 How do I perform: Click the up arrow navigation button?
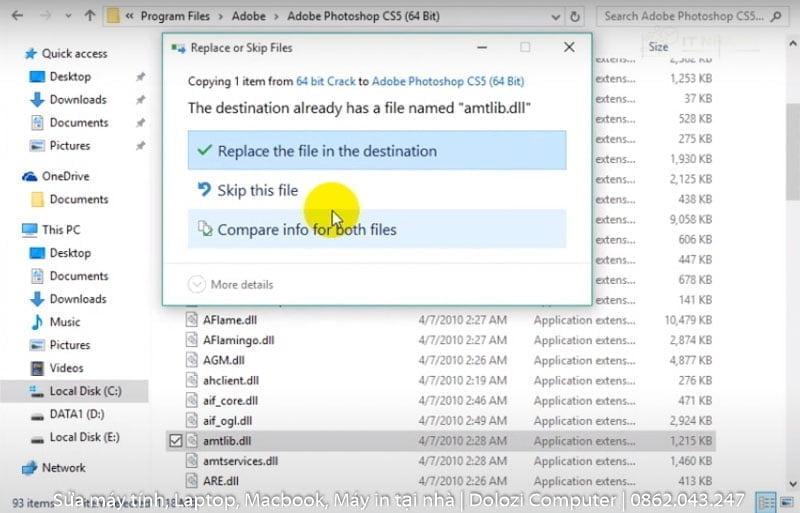coord(90,16)
